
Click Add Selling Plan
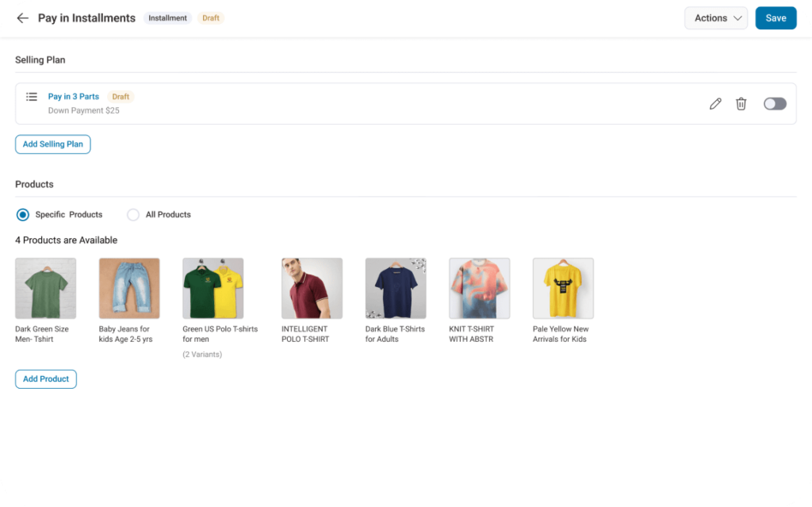coord(52,144)
